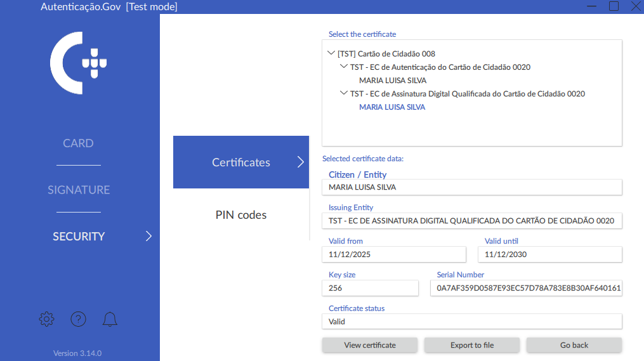Open the SIGNATURE menu section

pyautogui.click(x=79, y=190)
